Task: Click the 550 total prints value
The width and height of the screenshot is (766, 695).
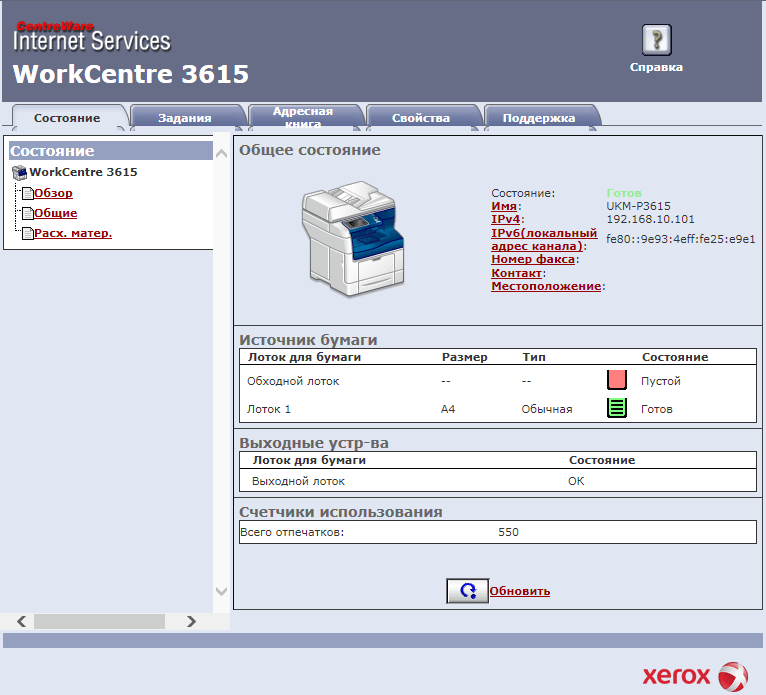Action: [x=509, y=532]
